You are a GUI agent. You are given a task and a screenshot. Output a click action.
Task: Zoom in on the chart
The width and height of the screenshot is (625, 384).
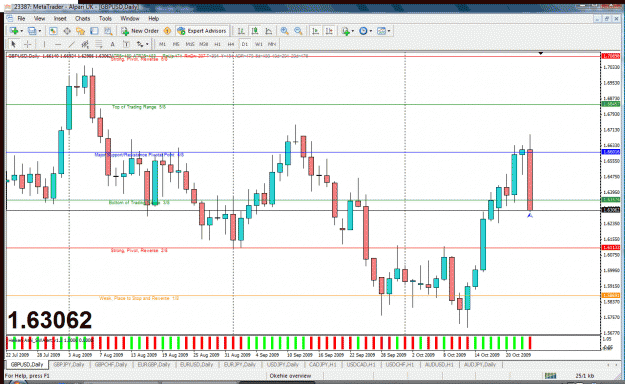click(x=285, y=31)
